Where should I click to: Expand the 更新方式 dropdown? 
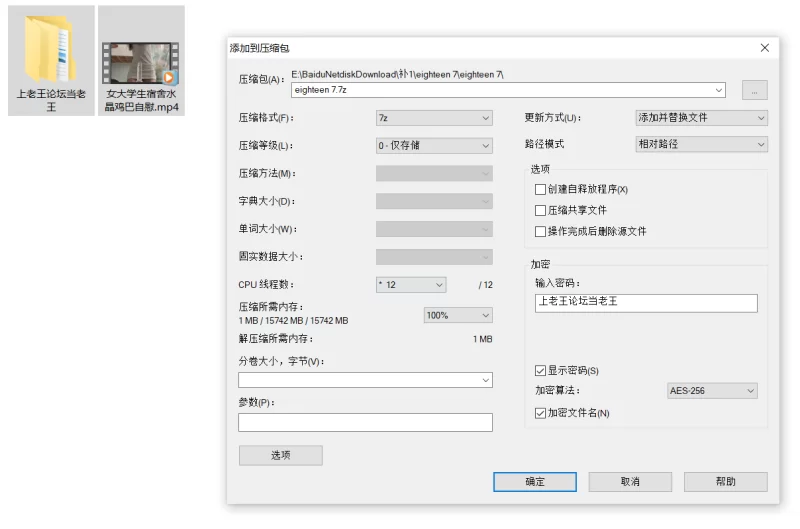(x=701, y=118)
